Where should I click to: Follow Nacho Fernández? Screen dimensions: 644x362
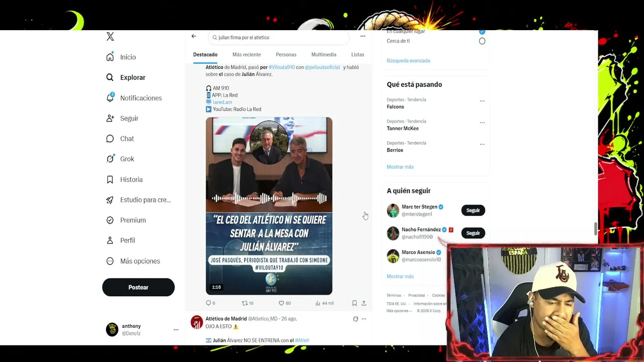coord(473,233)
